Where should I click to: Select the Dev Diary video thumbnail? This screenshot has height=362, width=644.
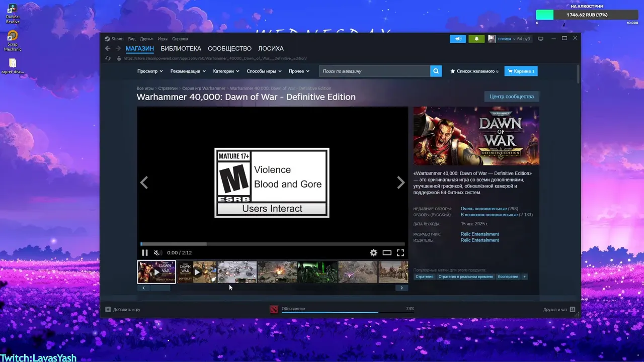[197, 272]
